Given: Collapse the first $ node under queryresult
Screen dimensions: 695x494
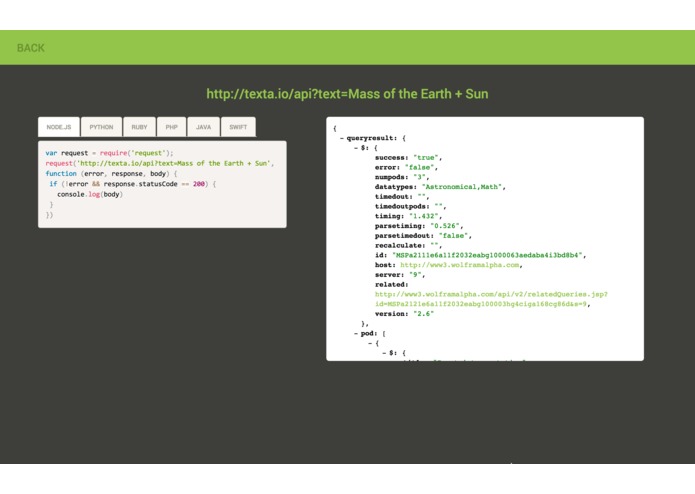Looking at the screenshot, I should click(x=356, y=148).
